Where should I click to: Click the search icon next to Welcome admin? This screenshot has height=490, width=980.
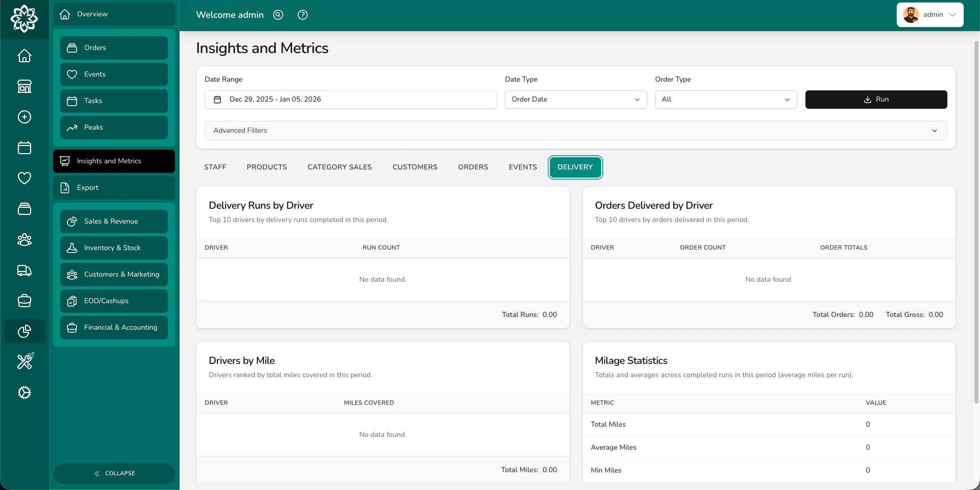(x=278, y=15)
